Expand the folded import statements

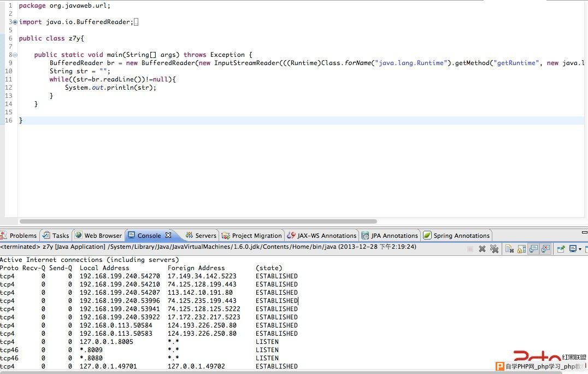coord(15,22)
